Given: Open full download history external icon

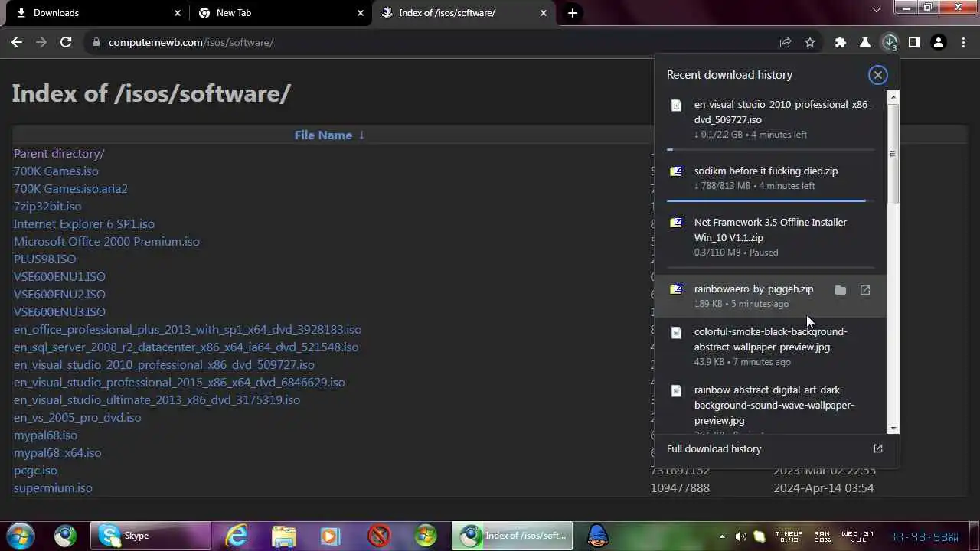Looking at the screenshot, I should point(878,448).
